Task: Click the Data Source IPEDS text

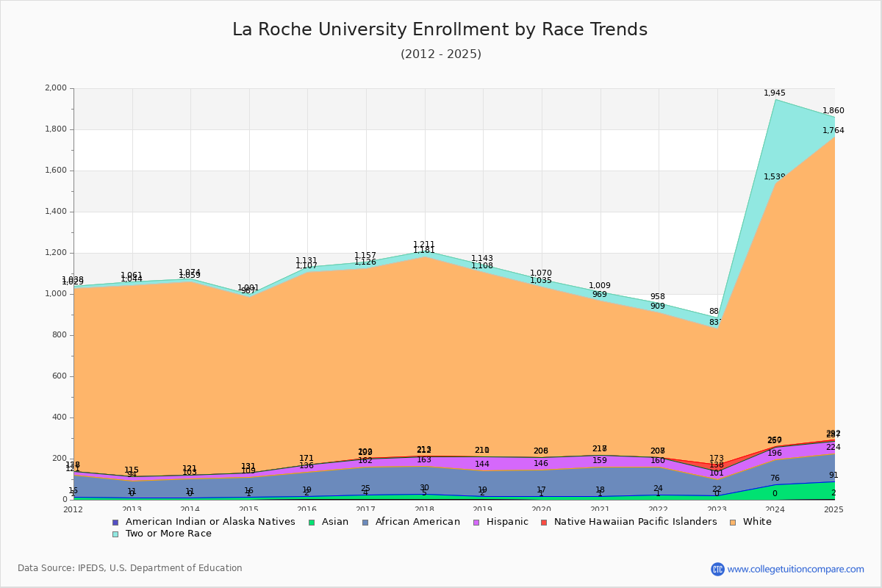Action: tap(130, 568)
